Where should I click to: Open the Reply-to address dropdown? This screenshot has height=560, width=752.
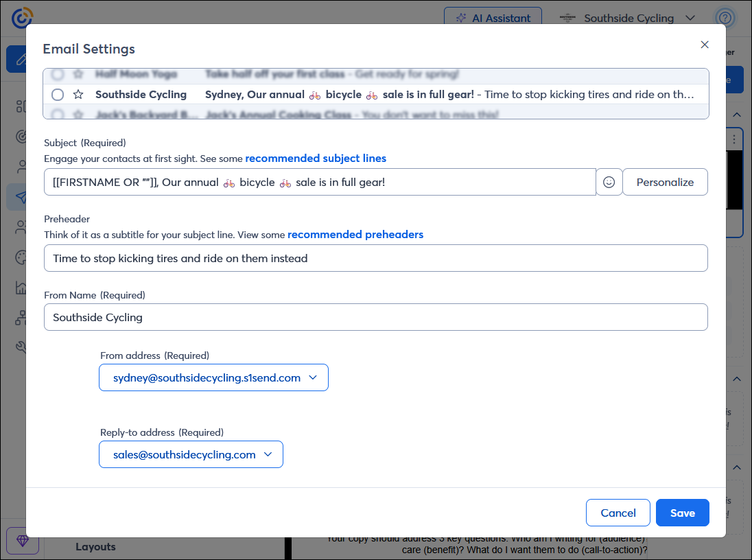coord(191,454)
